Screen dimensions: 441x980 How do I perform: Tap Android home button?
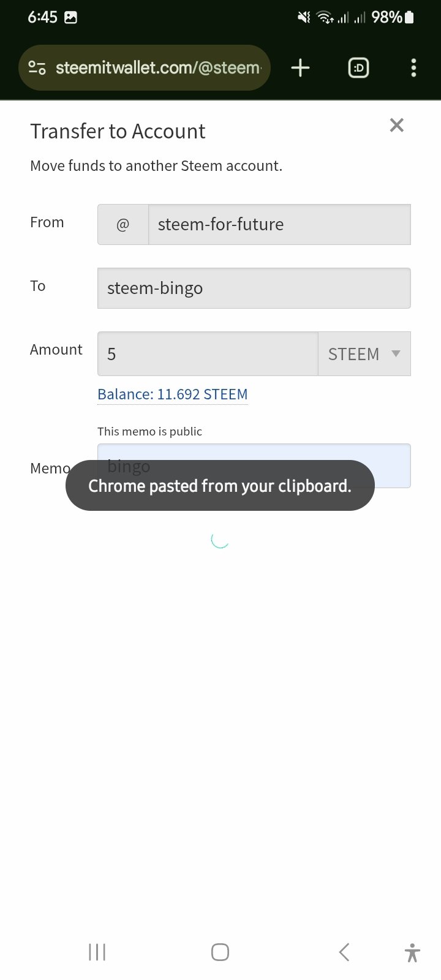click(x=220, y=952)
